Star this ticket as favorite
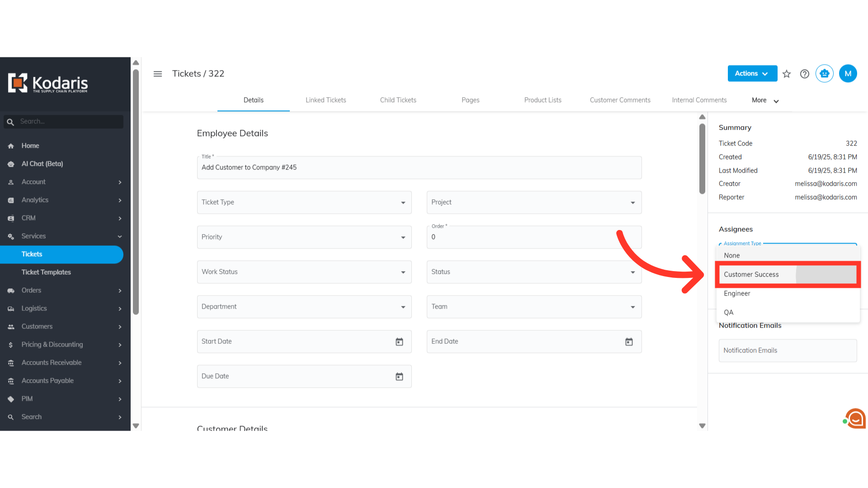 (787, 74)
